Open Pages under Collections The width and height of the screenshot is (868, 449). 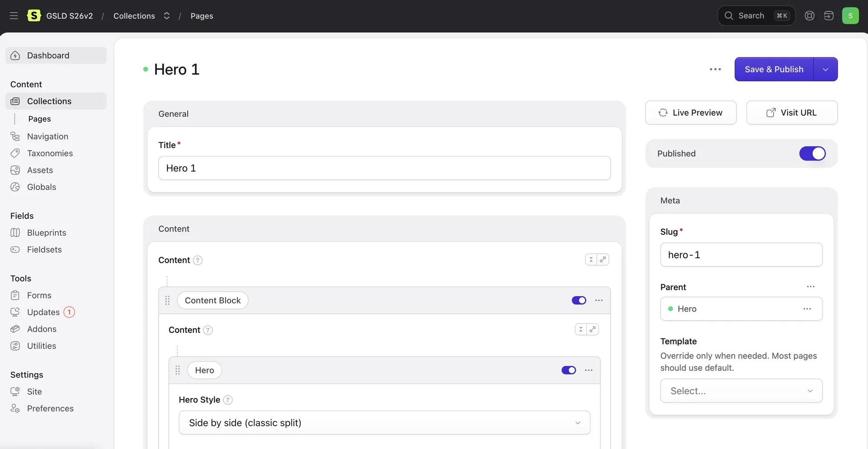click(39, 119)
